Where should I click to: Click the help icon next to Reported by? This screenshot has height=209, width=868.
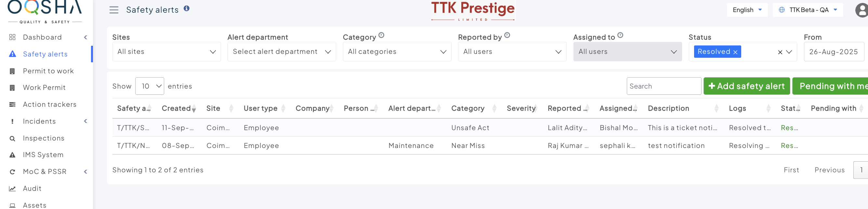tap(507, 35)
